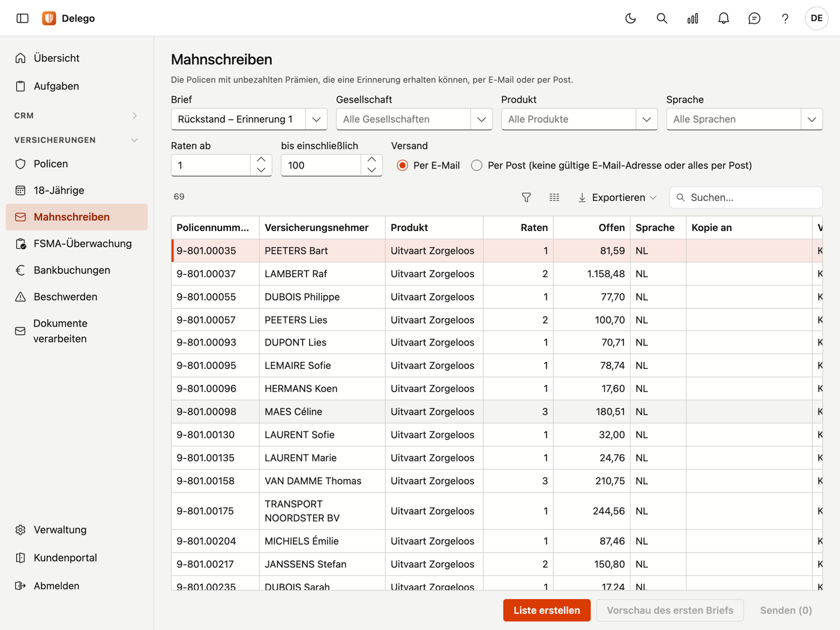Viewport: 840px width, 630px height.
Task: Open Aufgaben in the sidebar
Action: click(77, 86)
